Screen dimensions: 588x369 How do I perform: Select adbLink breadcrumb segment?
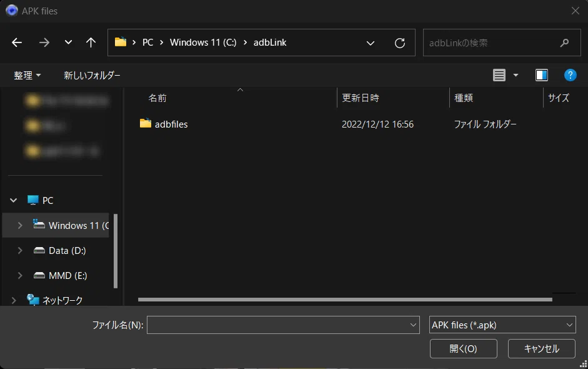[269, 43]
